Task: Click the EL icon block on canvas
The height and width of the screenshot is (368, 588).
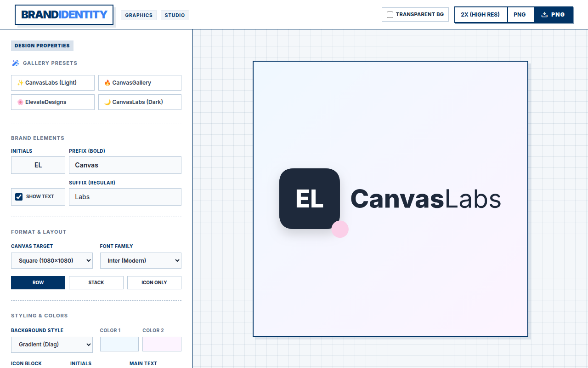Action: (x=310, y=199)
